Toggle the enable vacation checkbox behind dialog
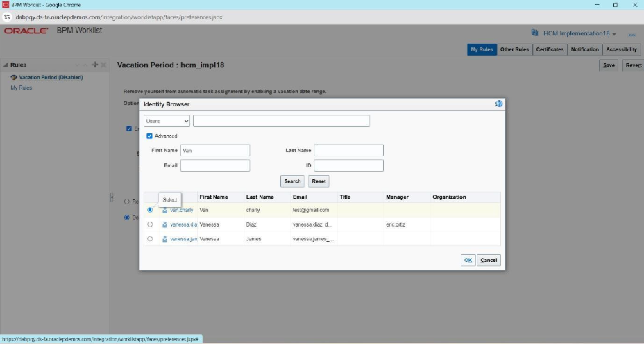This screenshot has width=644, height=344. [x=129, y=129]
